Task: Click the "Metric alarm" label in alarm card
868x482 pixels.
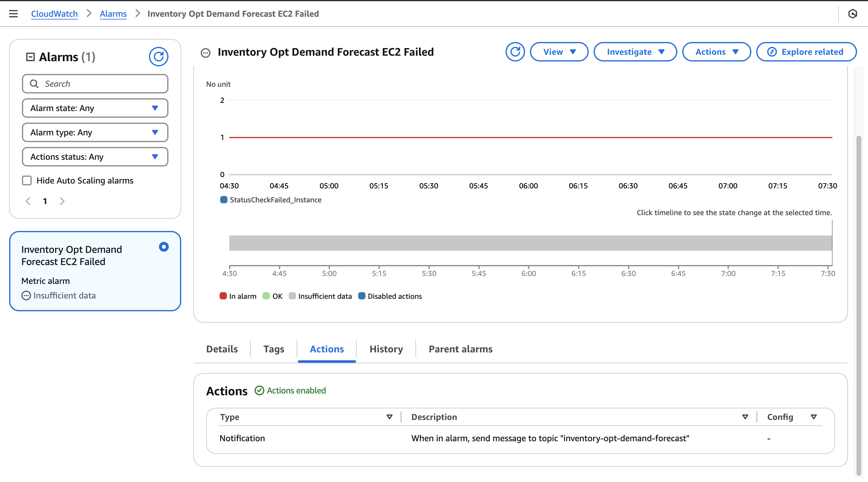Action: point(45,281)
